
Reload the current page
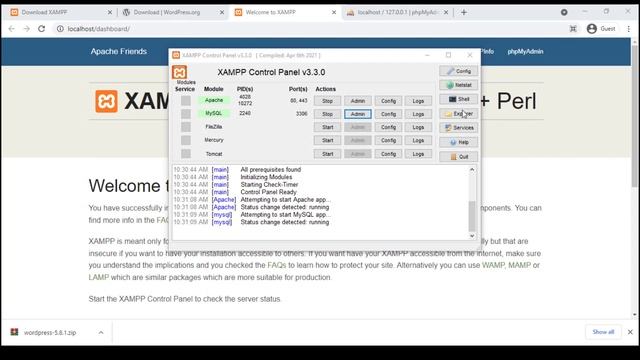coord(42,29)
